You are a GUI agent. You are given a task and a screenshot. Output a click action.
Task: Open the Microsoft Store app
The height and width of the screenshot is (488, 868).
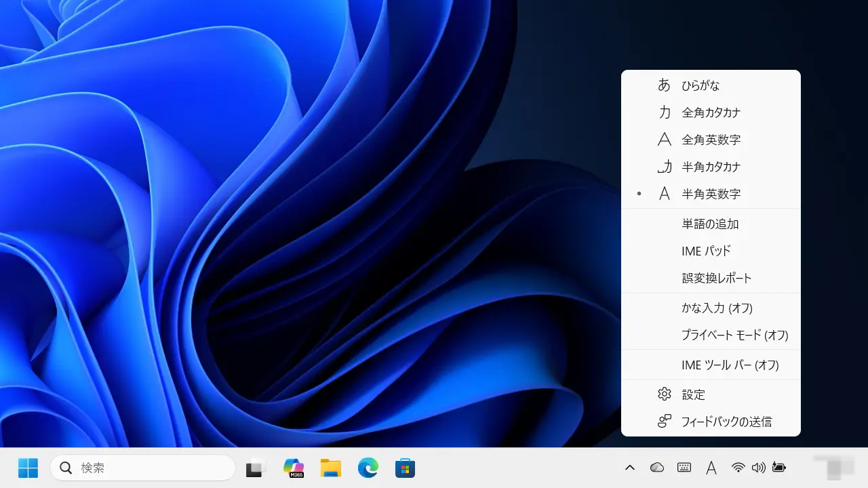[x=405, y=468]
